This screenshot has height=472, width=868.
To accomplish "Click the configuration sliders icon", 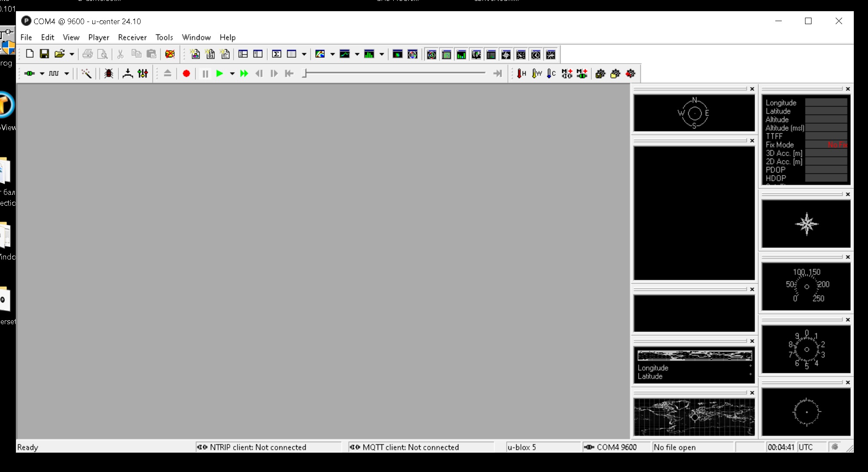I will point(143,74).
